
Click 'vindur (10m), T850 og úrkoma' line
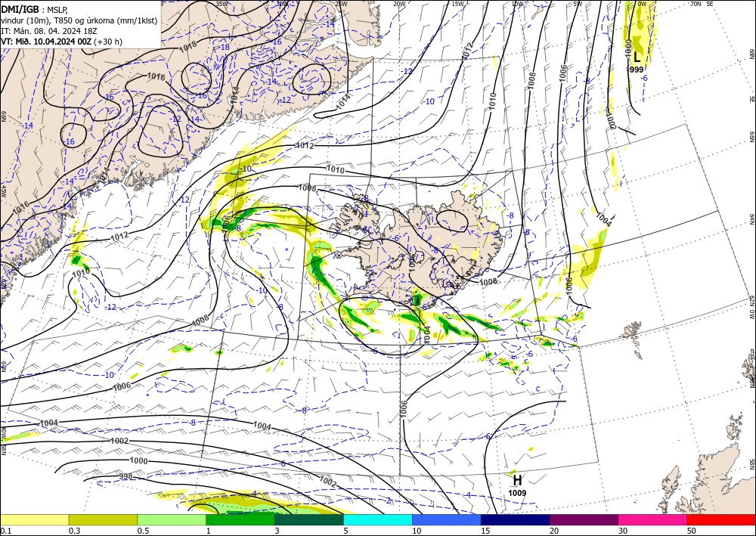pyautogui.click(x=79, y=20)
